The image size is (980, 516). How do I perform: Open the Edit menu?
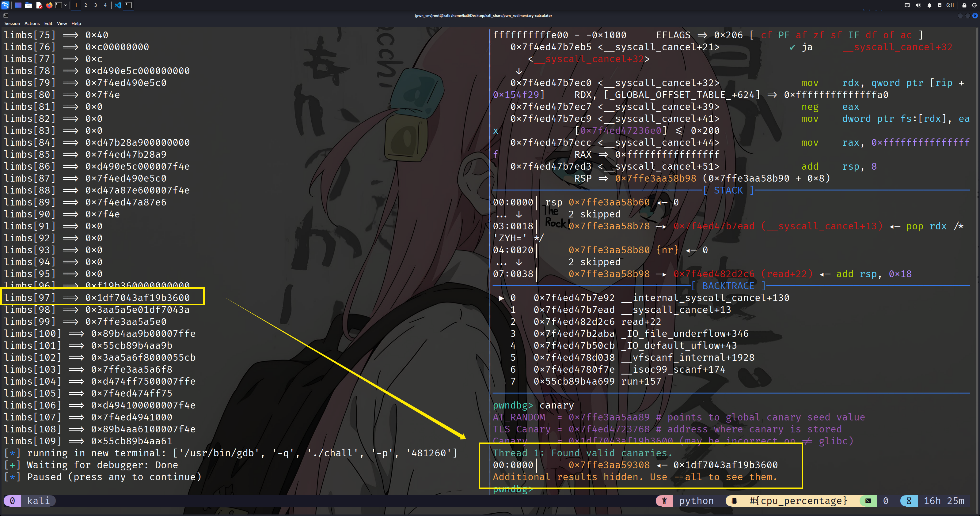click(x=48, y=24)
